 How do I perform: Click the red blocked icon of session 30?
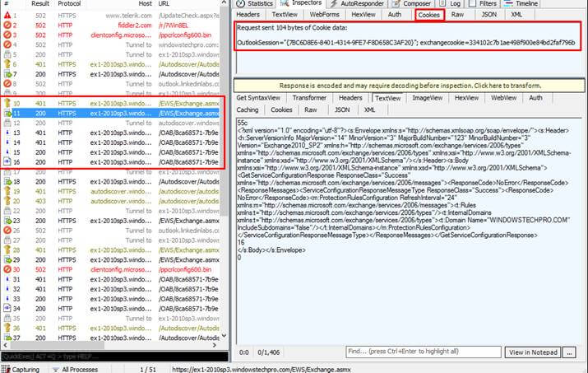click(7, 269)
